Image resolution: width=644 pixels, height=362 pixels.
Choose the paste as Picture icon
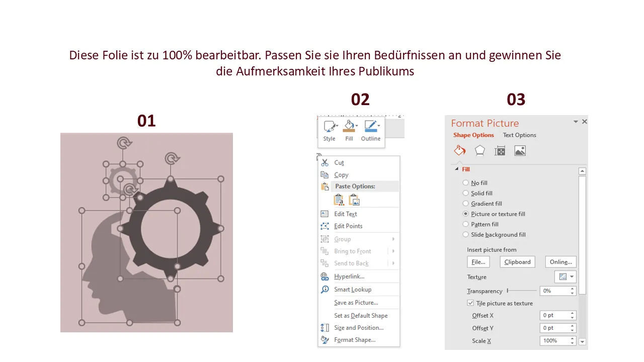tap(355, 200)
